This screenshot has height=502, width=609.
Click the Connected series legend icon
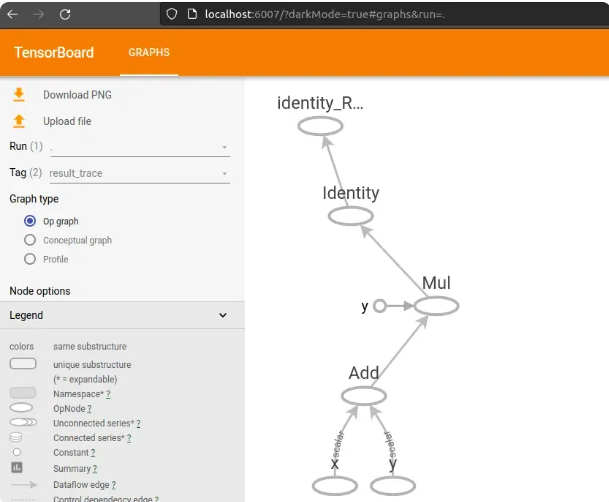click(x=16, y=437)
